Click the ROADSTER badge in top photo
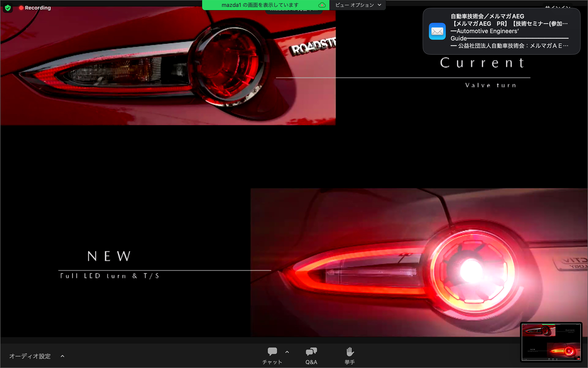Viewport: 588px width, 368px height. point(313,46)
